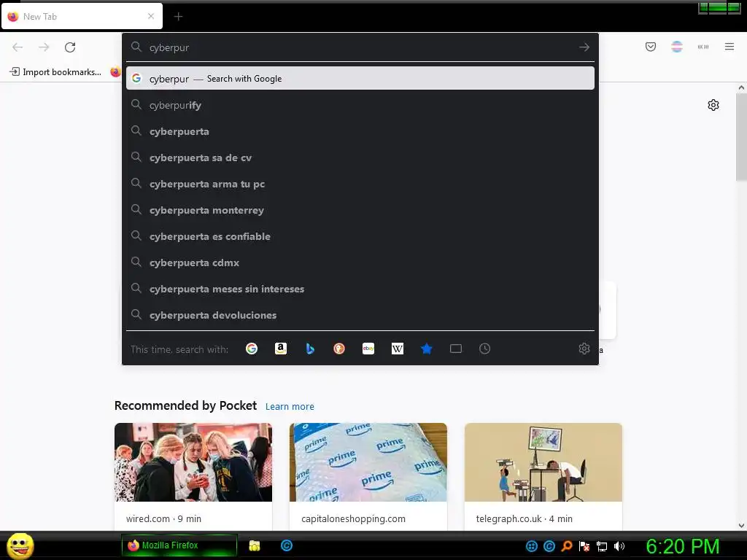The image size is (747, 560).
Task: Open the telegraph.co.uk article thumbnail
Action: coord(543,462)
